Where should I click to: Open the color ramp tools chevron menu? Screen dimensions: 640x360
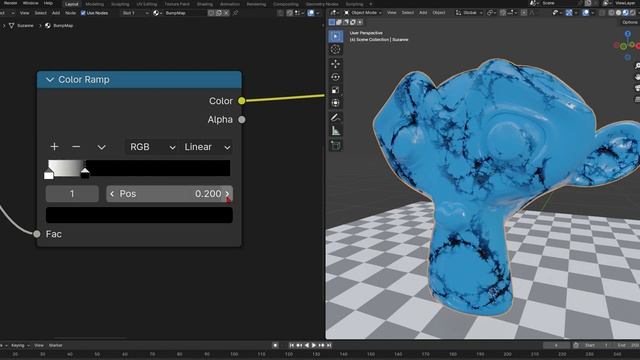click(x=101, y=147)
